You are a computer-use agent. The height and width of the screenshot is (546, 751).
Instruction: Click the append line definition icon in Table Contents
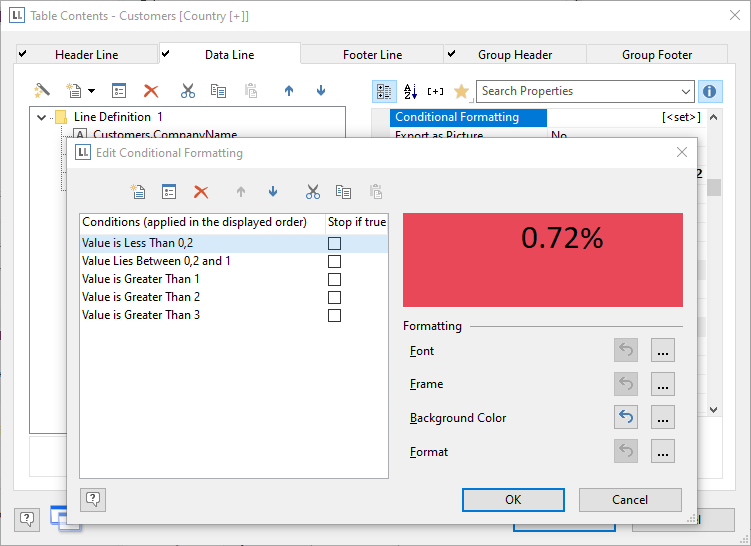74,91
